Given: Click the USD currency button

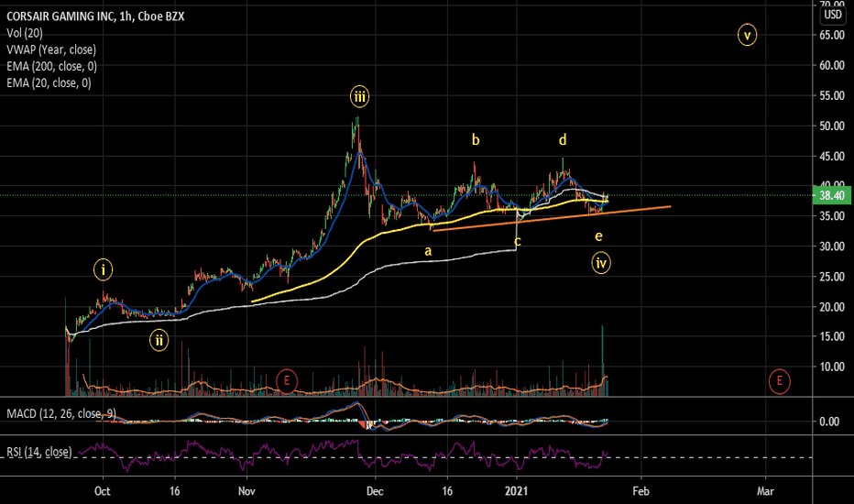Looking at the screenshot, I should (833, 15).
